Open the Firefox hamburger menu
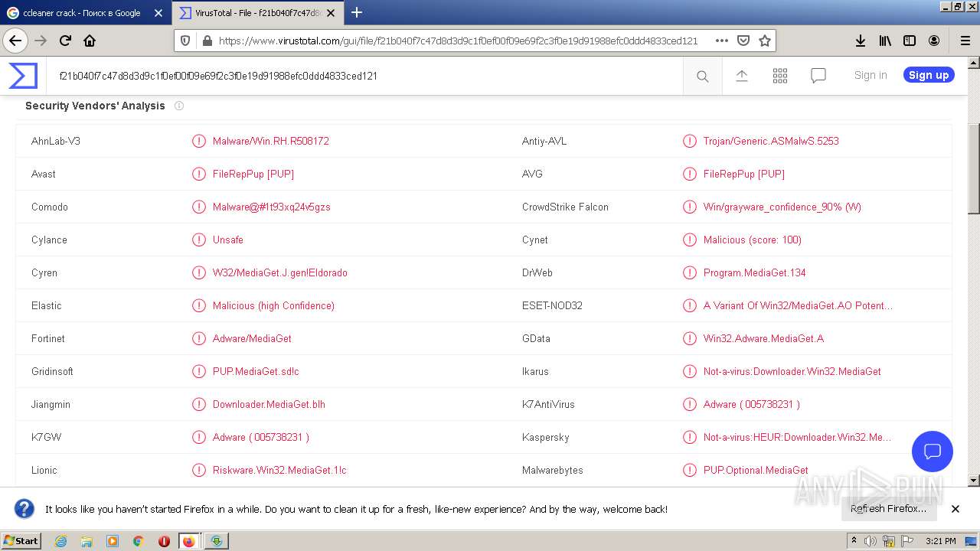This screenshot has height=551, width=980. click(965, 41)
